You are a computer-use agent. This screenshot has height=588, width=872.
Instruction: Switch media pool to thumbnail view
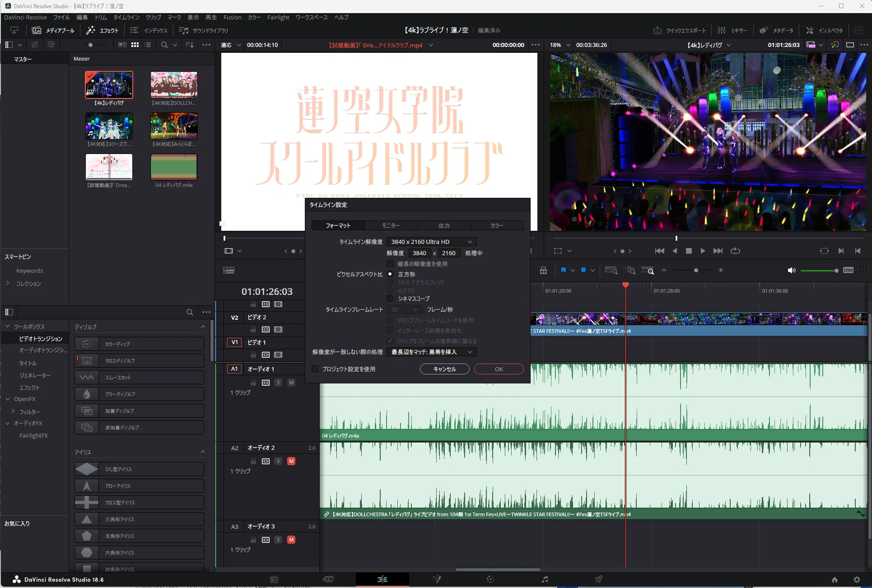point(135,45)
